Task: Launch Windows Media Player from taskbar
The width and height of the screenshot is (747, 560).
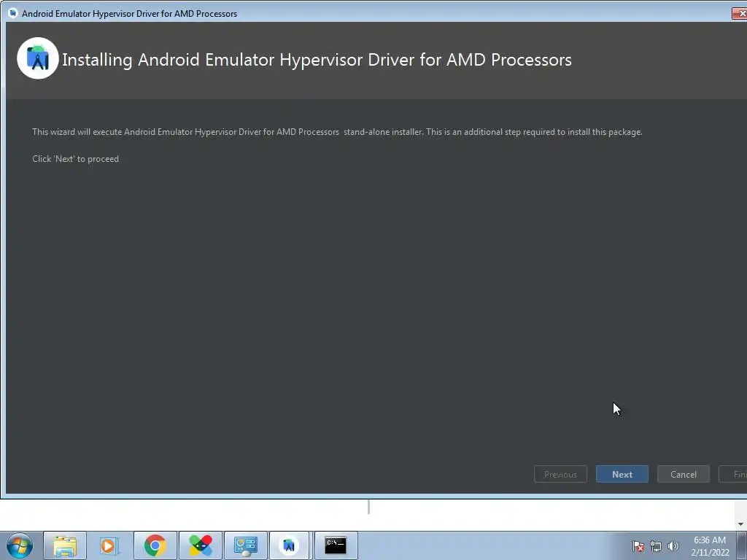Action: point(109,545)
